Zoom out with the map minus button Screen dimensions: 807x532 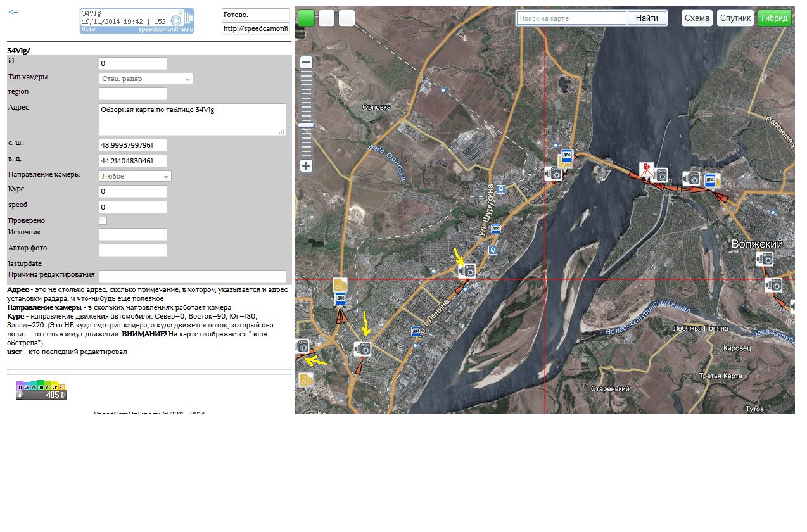coord(307,63)
